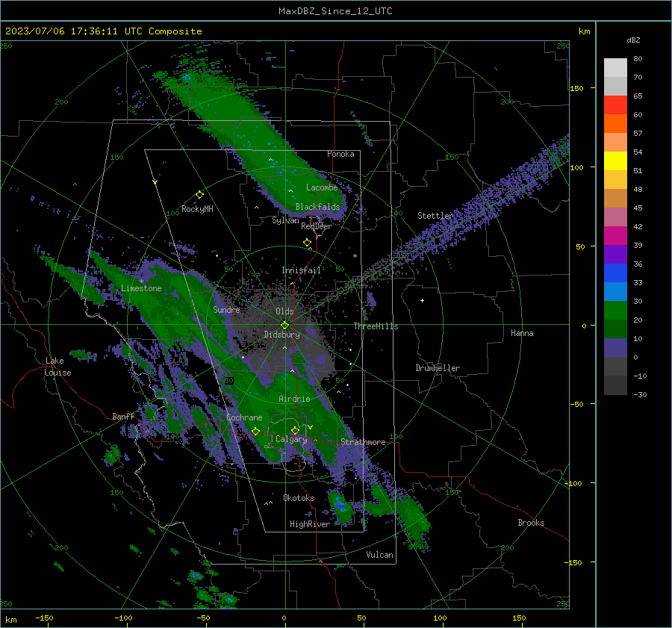
Task: Click the Didsbury city label
Action: [x=281, y=335]
